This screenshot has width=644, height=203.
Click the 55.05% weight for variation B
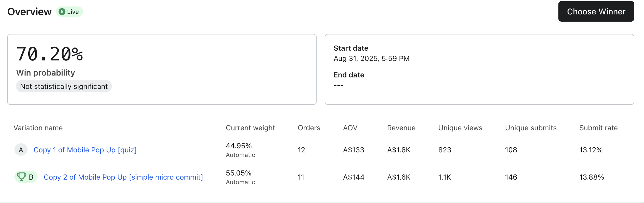coord(239,173)
